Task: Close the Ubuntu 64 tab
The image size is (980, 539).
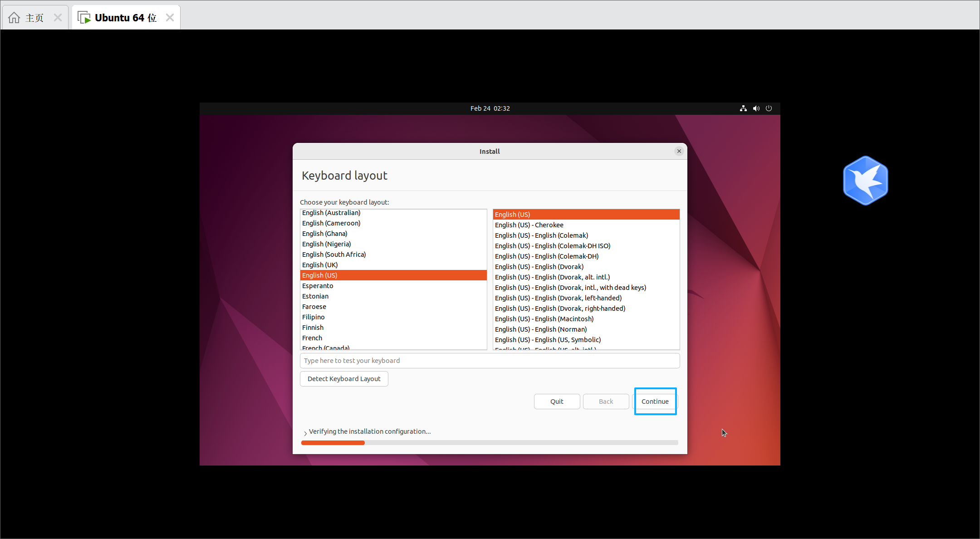Action: coord(170,18)
